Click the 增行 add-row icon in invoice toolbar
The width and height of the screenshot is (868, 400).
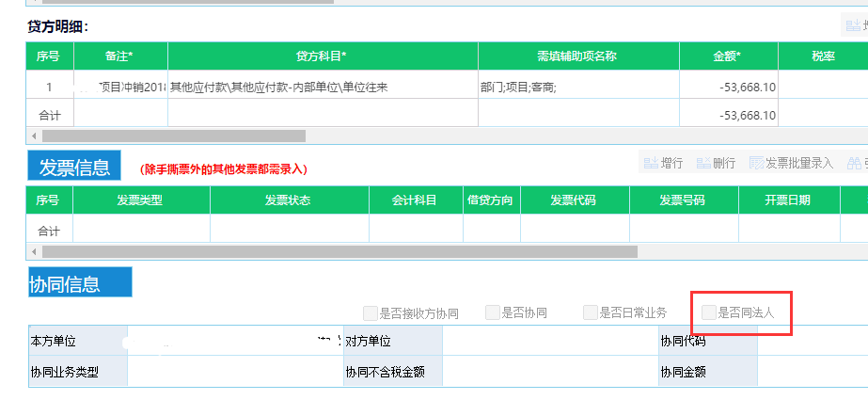point(650,163)
